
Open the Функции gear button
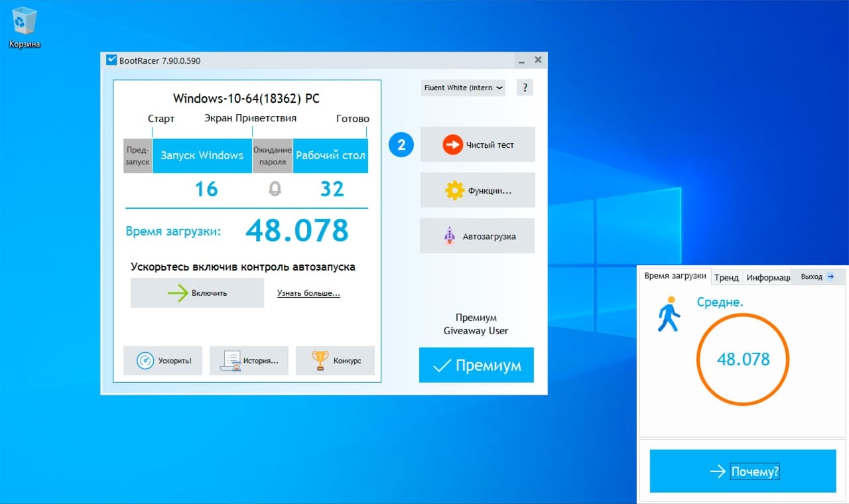point(478,190)
